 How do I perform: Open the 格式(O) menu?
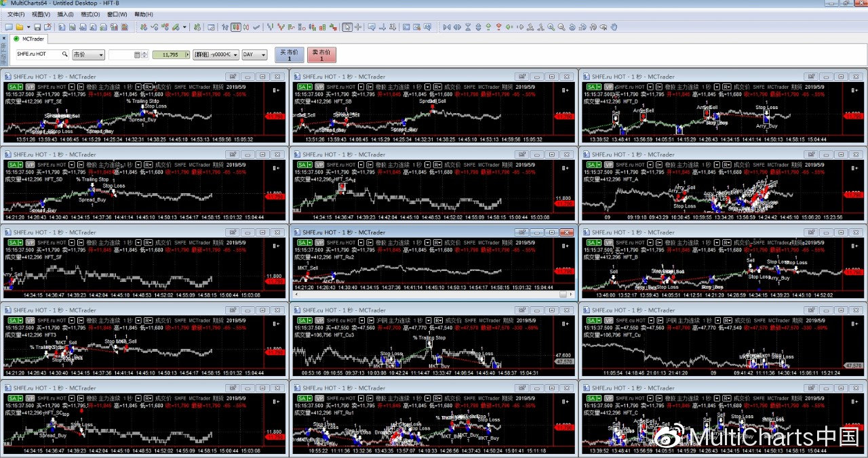click(x=90, y=14)
